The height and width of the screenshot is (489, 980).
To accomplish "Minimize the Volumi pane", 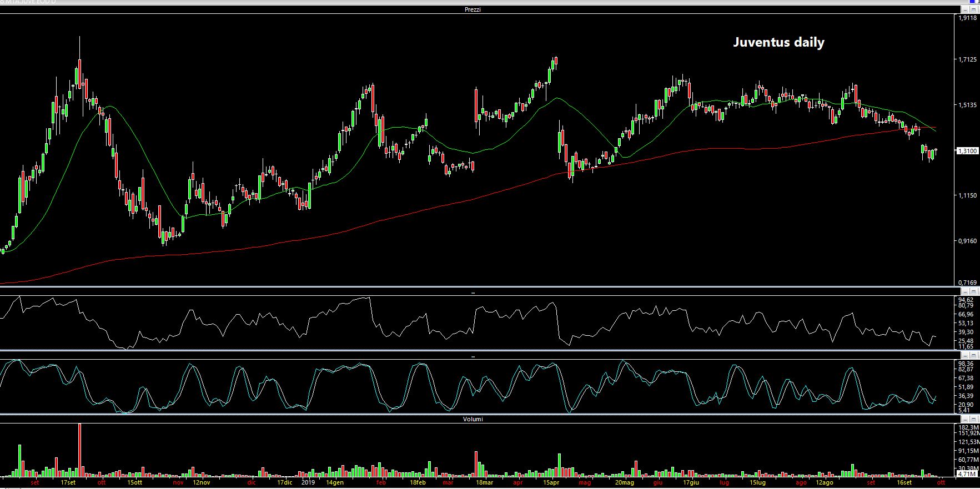I will pyautogui.click(x=966, y=419).
